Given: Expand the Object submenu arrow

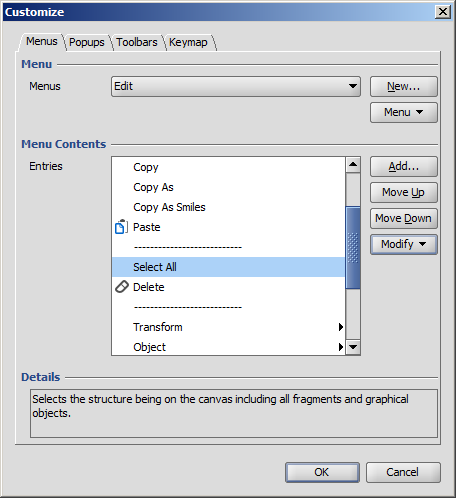Looking at the screenshot, I should click(x=340, y=347).
